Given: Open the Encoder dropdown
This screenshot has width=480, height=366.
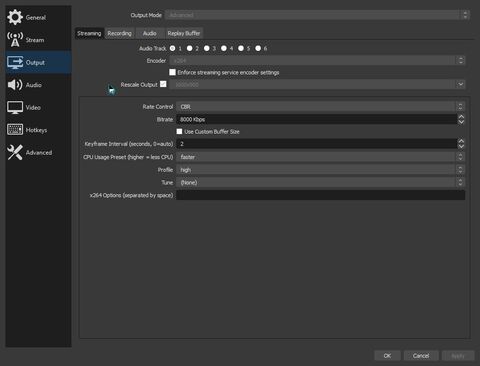Looking at the screenshot, I should [317, 61].
